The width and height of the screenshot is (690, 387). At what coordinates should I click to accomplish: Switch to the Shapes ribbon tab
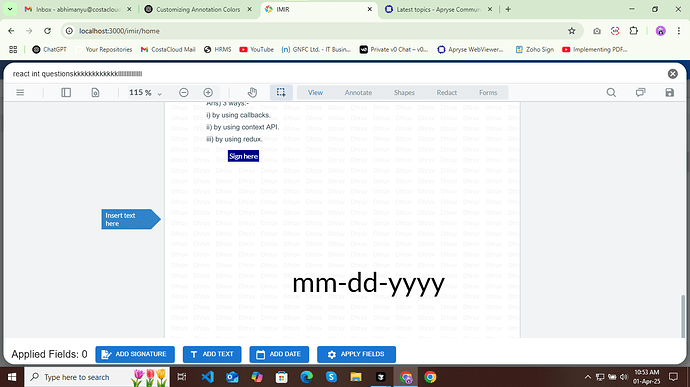pyautogui.click(x=404, y=92)
